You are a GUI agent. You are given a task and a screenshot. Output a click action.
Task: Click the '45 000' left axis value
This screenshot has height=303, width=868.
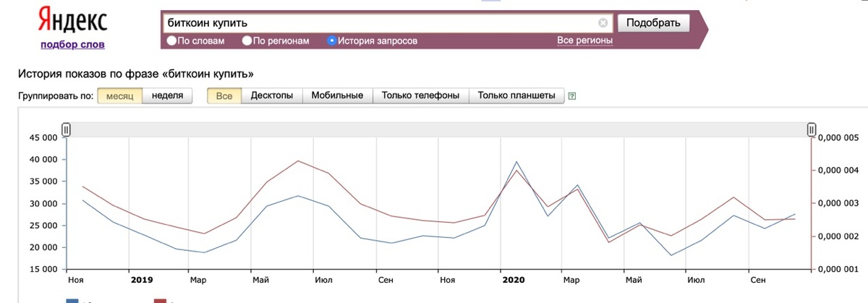pyautogui.click(x=43, y=137)
